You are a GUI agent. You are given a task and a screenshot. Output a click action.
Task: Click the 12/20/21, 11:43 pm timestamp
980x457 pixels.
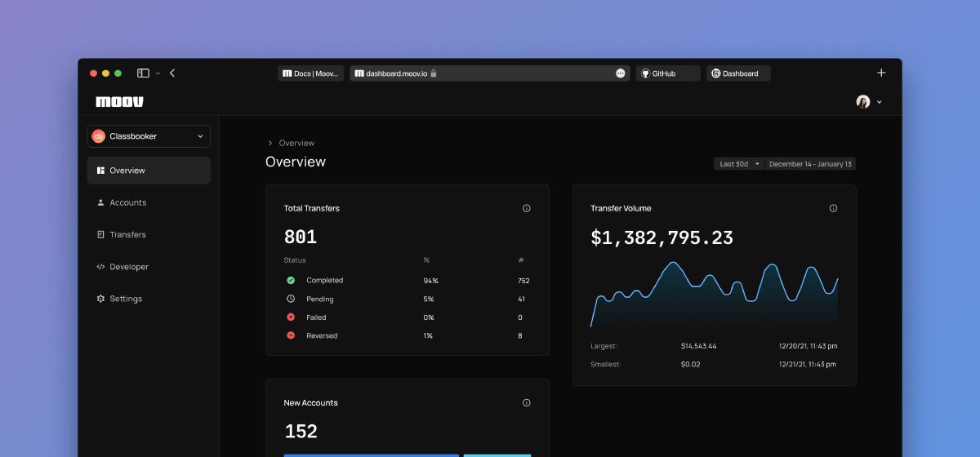tap(808, 346)
